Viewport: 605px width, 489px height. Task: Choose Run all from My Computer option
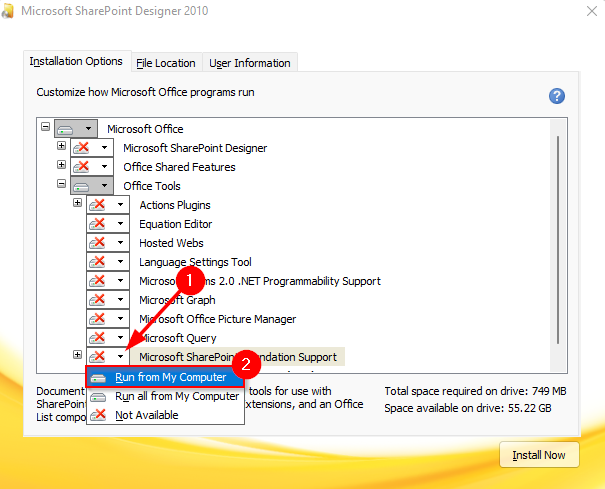[165, 396]
